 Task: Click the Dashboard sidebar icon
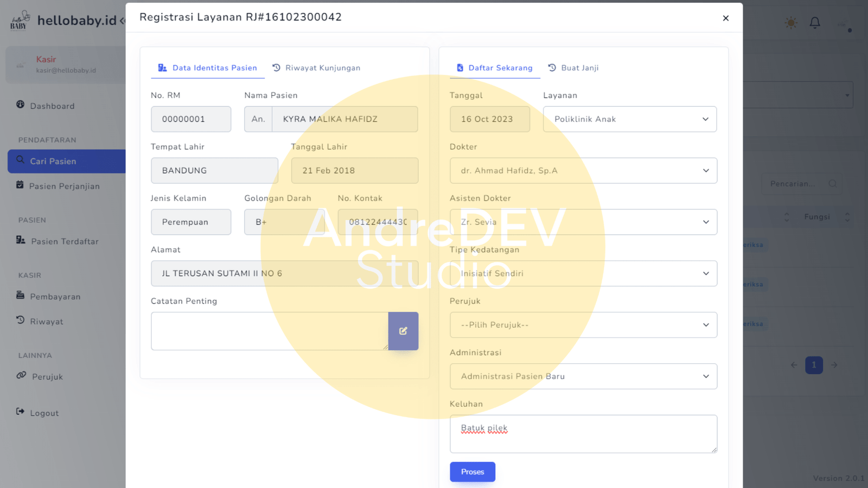click(x=21, y=105)
